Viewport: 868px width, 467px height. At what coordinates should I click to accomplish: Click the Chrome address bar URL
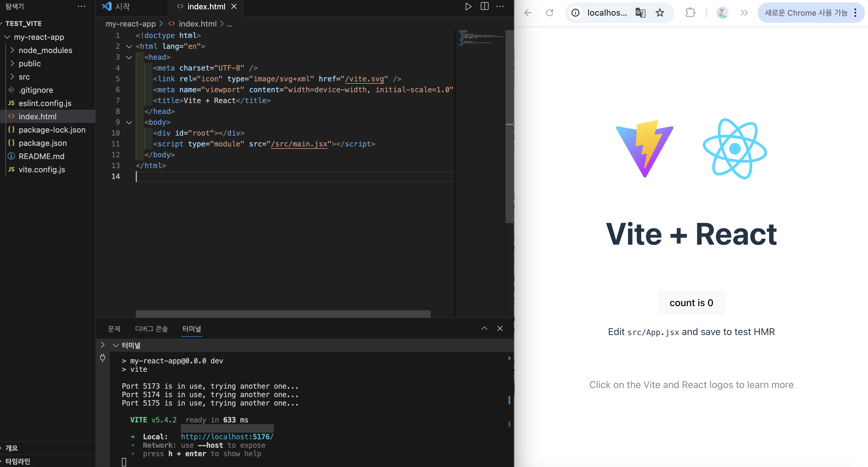607,13
